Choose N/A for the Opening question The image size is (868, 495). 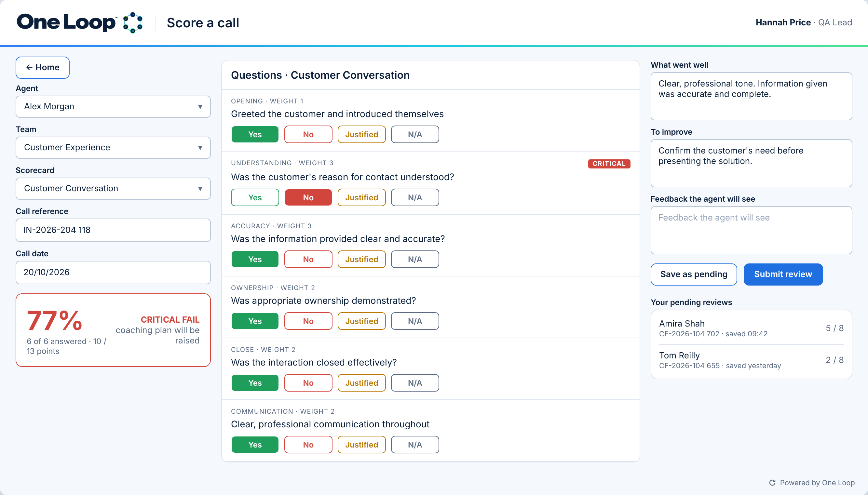[415, 134]
